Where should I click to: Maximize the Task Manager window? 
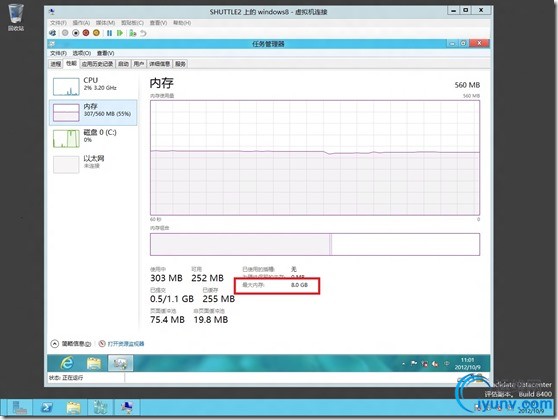click(463, 43)
